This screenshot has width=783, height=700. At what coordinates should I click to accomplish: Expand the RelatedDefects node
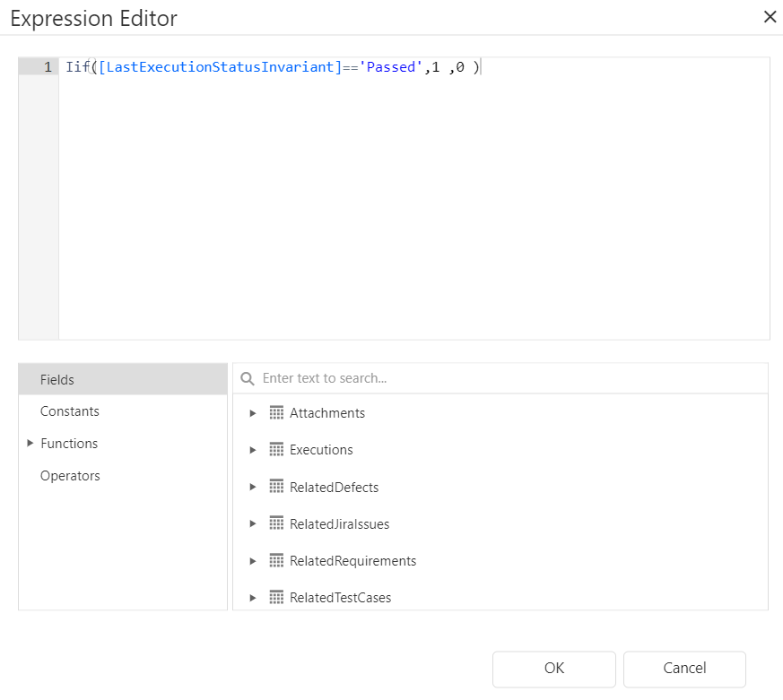click(253, 488)
